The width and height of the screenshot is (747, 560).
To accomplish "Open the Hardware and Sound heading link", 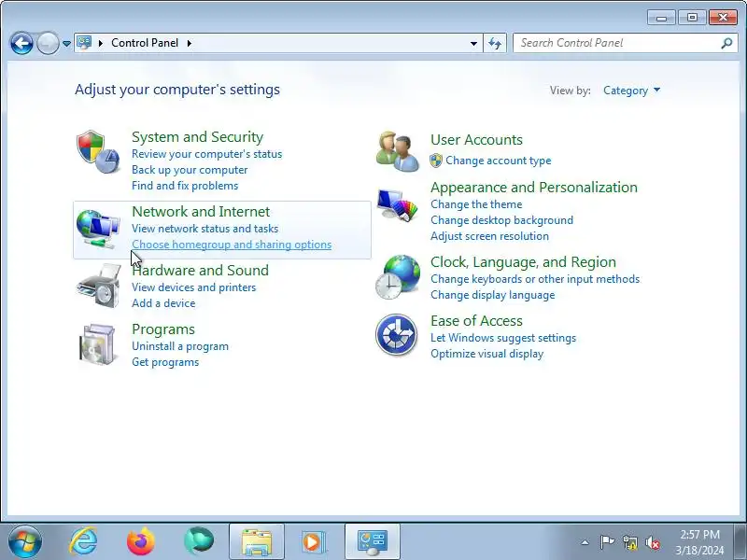I will (x=200, y=271).
